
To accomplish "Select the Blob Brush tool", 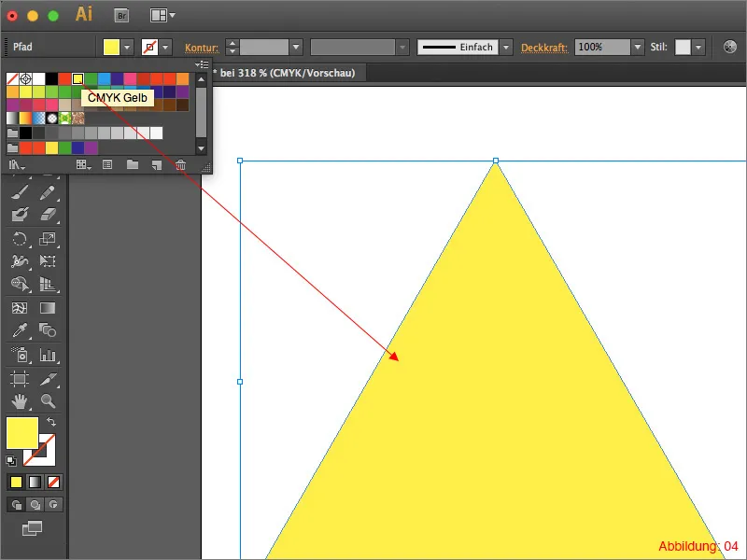I will (20, 215).
